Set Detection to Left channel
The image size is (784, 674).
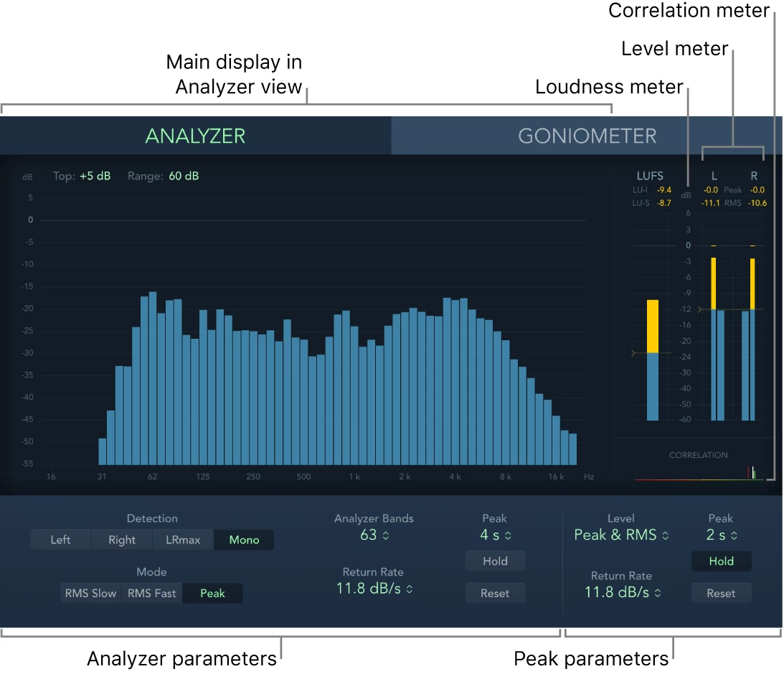60,540
